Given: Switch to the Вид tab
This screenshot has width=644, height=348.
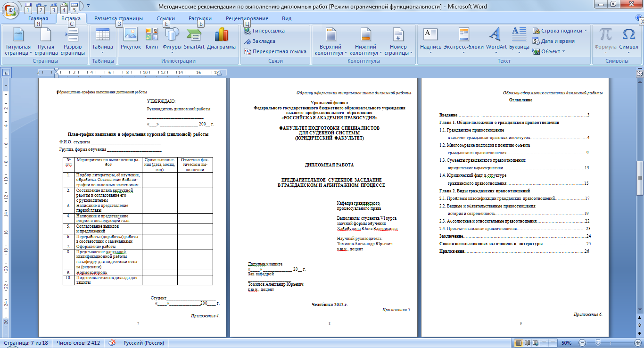Looking at the screenshot, I should point(287,18).
